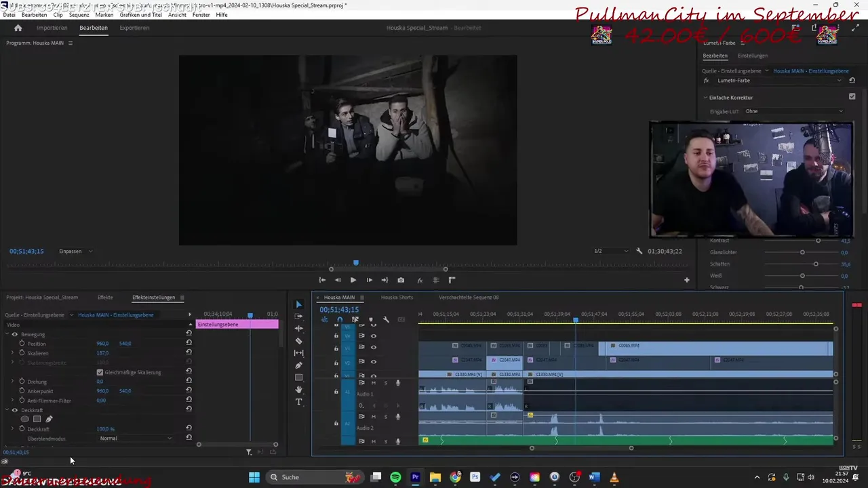Image resolution: width=868 pixels, height=488 pixels.
Task: Open the monitor button editor plus icon
Action: [x=686, y=280]
